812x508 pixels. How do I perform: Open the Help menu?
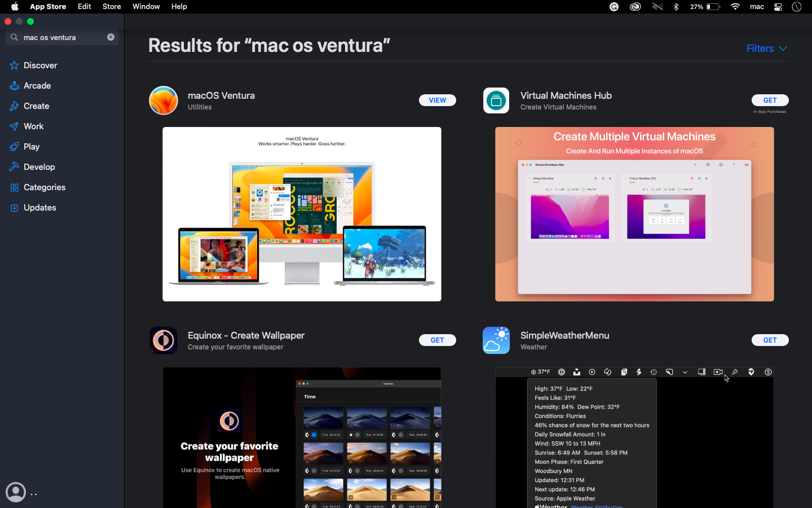179,7
